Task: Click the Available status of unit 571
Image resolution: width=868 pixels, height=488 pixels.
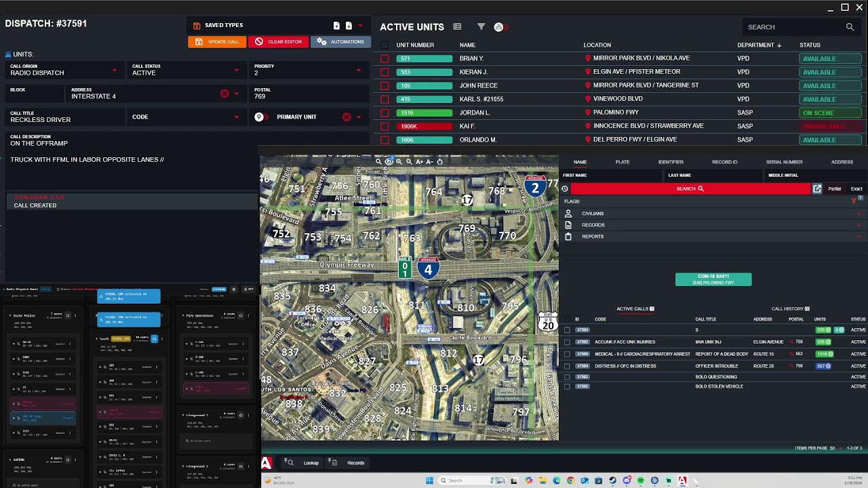Action: tap(830, 59)
